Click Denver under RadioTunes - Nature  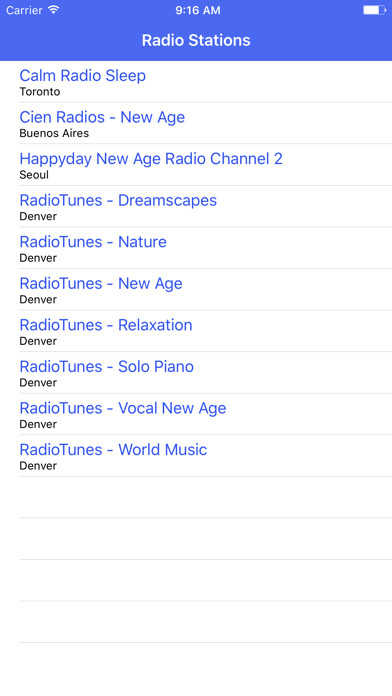(x=38, y=258)
